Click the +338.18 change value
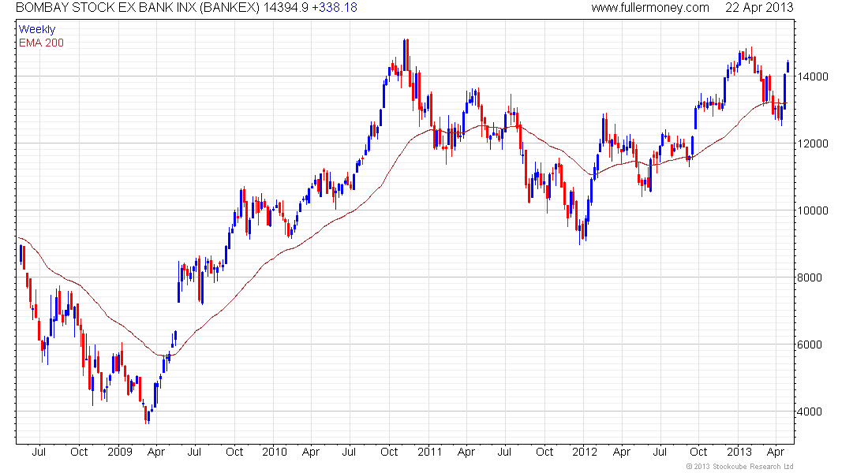 click(x=335, y=8)
